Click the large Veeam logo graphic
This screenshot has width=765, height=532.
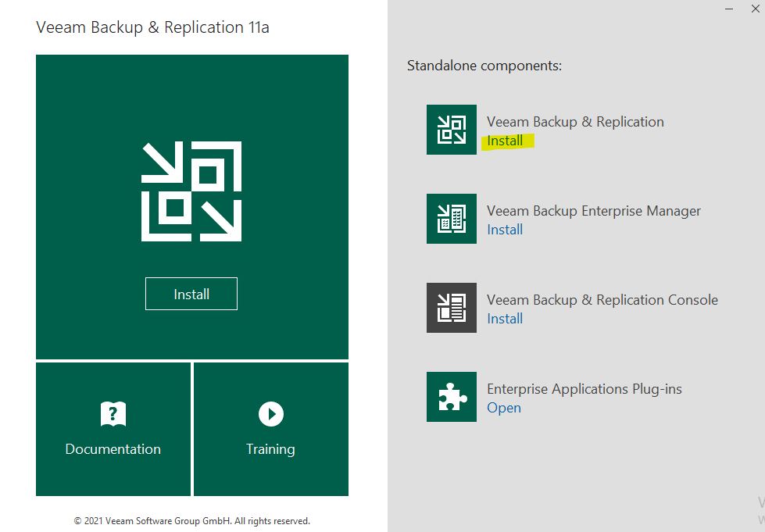coord(191,190)
